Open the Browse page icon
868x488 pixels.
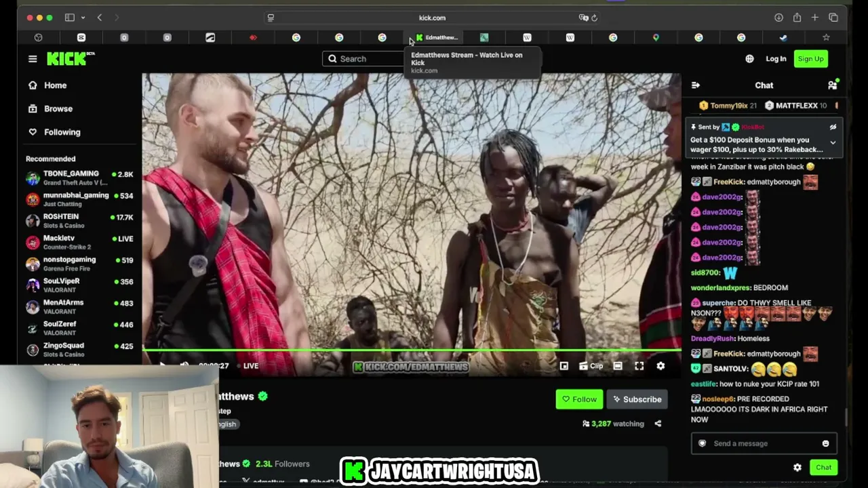pos(33,108)
